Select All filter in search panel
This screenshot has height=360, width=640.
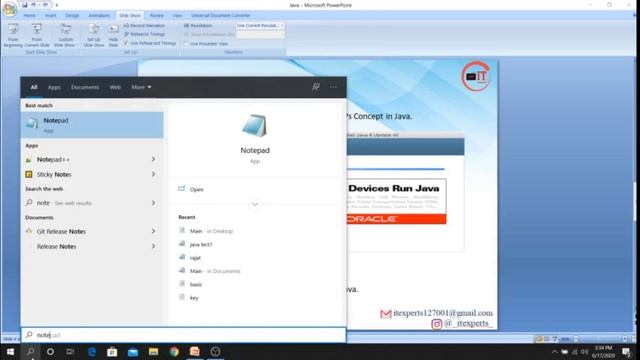pyautogui.click(x=34, y=87)
